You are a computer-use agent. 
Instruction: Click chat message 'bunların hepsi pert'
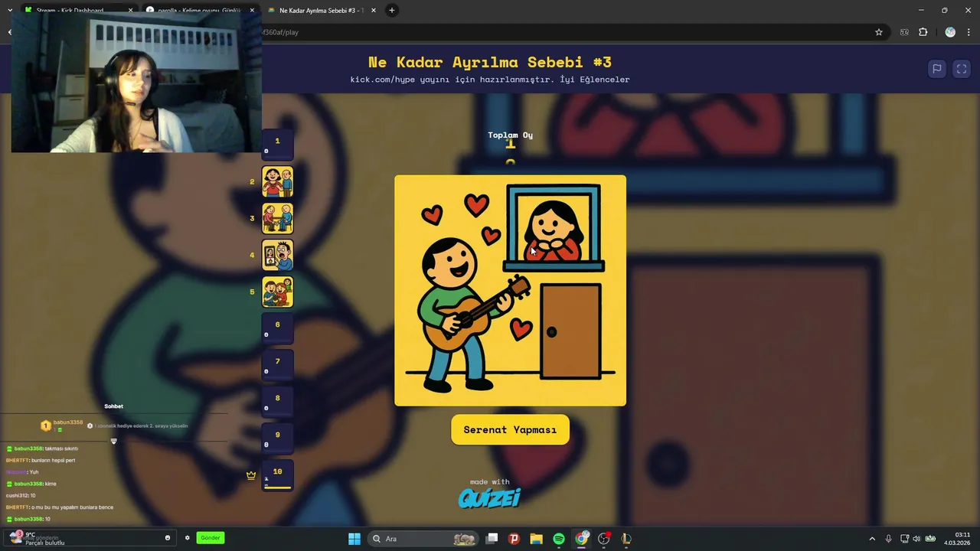[x=54, y=461]
